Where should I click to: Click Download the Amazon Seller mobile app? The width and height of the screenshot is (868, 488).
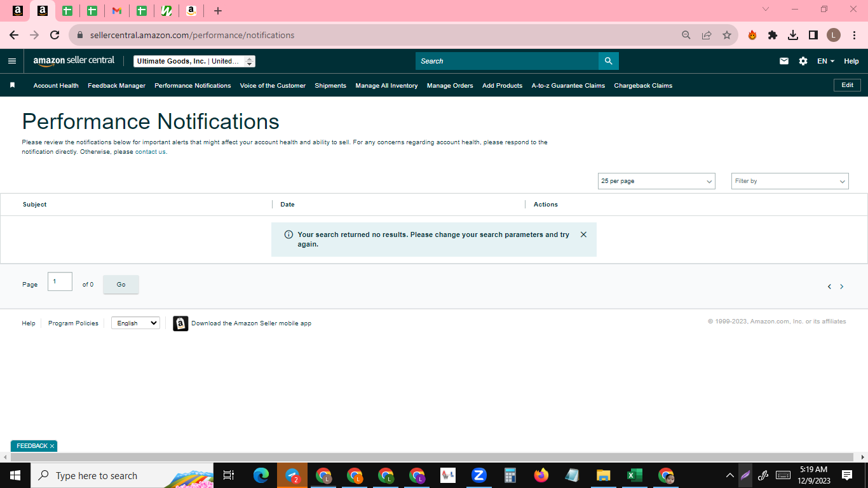pyautogui.click(x=251, y=323)
